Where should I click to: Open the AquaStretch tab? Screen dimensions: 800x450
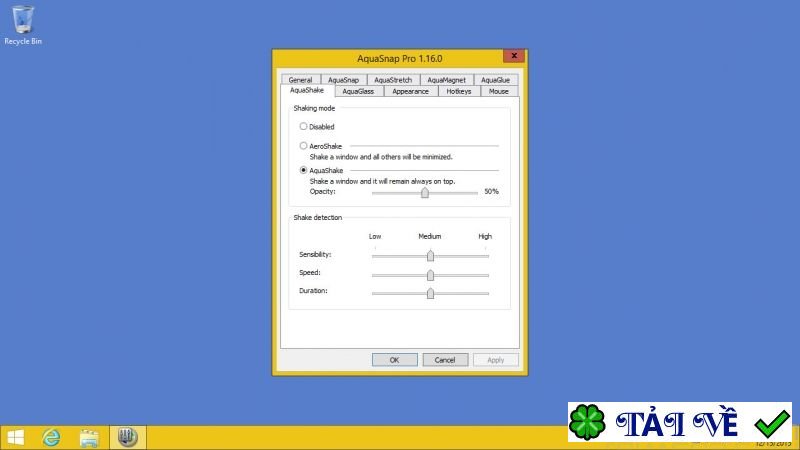click(x=393, y=80)
